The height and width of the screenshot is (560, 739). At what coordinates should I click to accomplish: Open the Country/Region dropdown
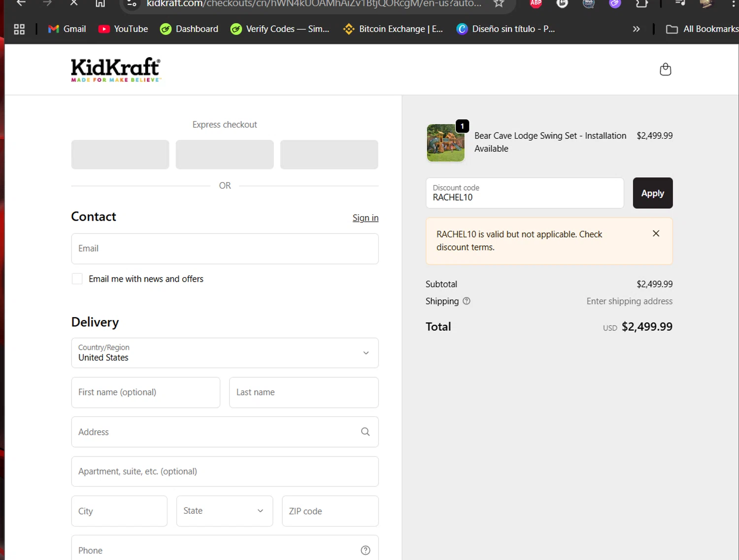coord(225,353)
